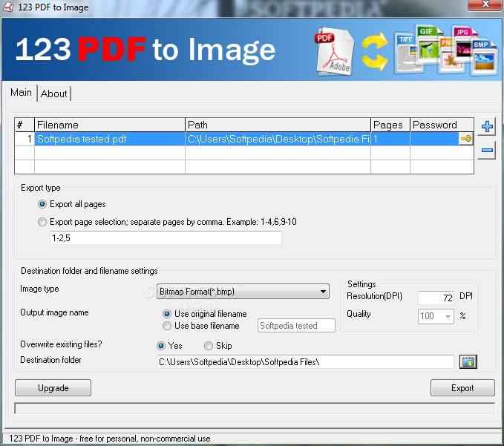Click the Path column header
The width and height of the screenshot is (504, 446).
[x=278, y=125]
